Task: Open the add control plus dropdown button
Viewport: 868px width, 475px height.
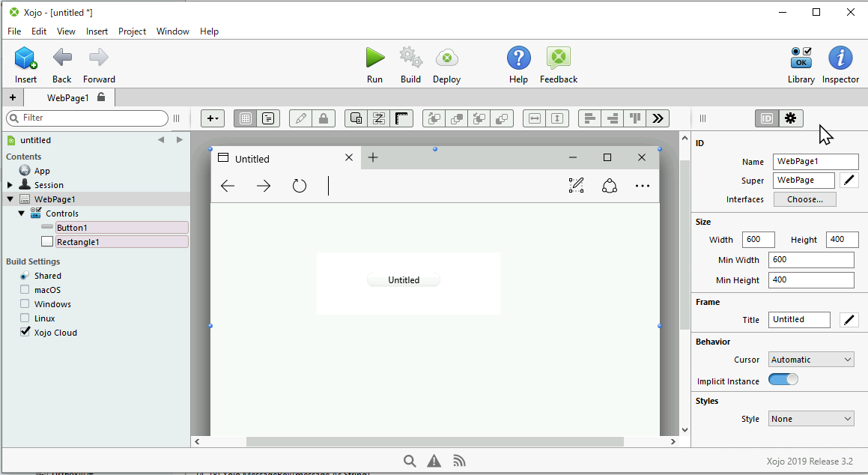Action: pyautogui.click(x=213, y=118)
